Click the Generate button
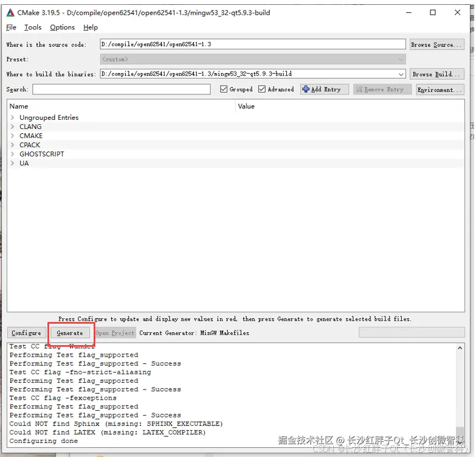The width and height of the screenshot is (476, 457). click(x=70, y=333)
